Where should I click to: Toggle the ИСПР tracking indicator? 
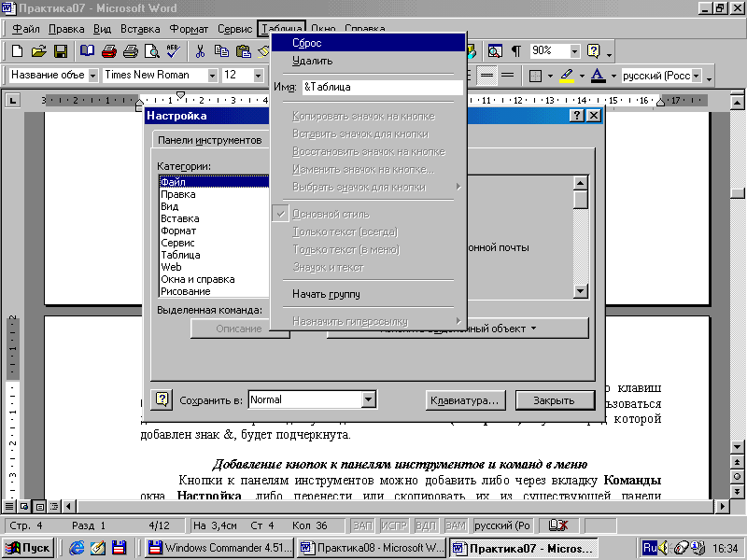click(x=394, y=525)
